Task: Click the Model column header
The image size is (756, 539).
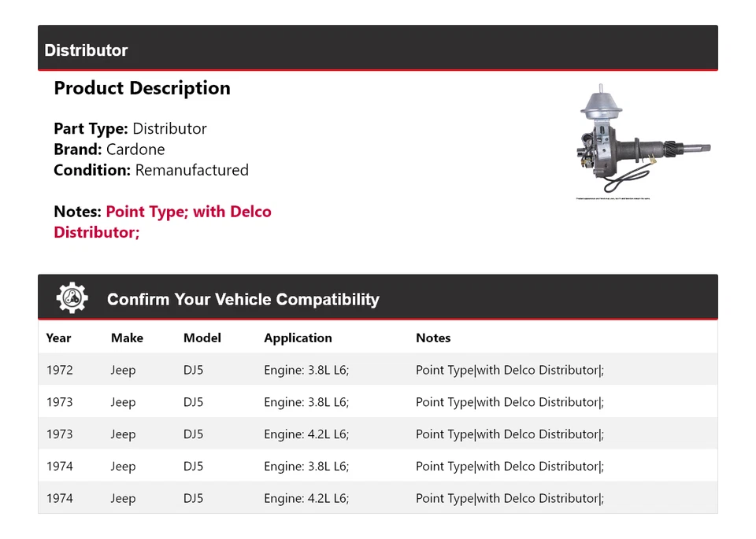Action: [x=202, y=338]
